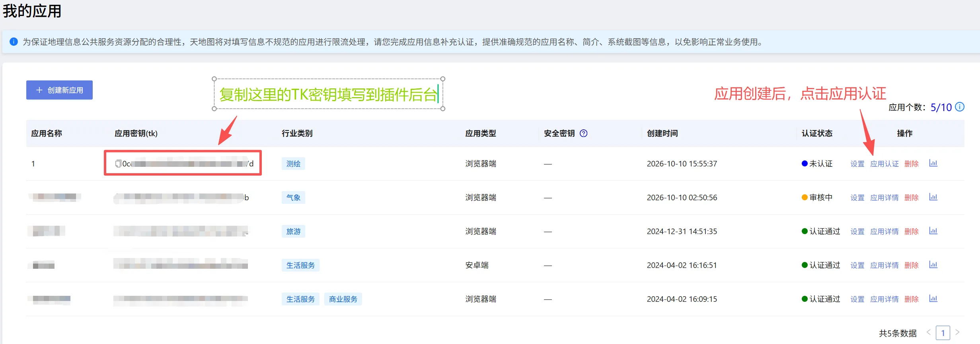
Task: Click the 我的应用 page heading
Action: click(x=32, y=11)
